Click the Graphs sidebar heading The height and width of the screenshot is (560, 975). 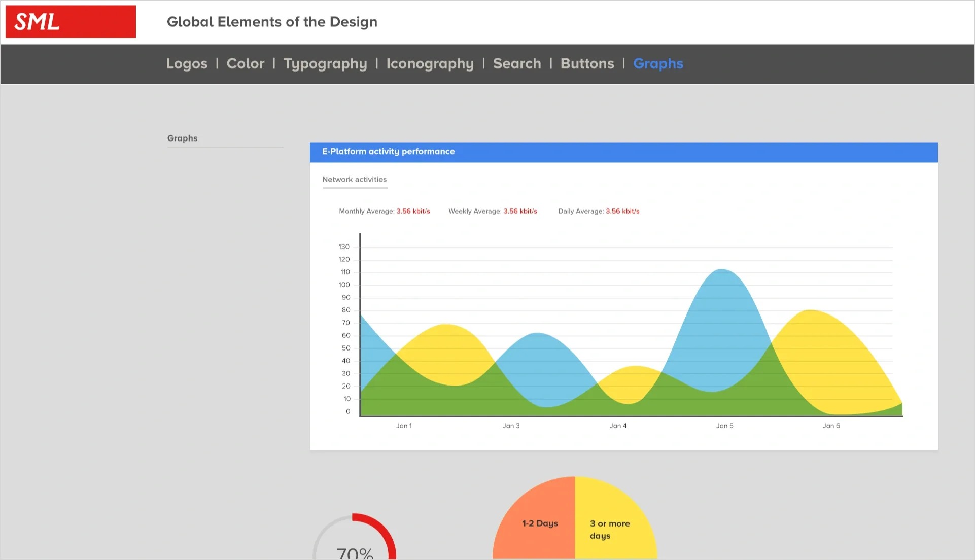182,138
